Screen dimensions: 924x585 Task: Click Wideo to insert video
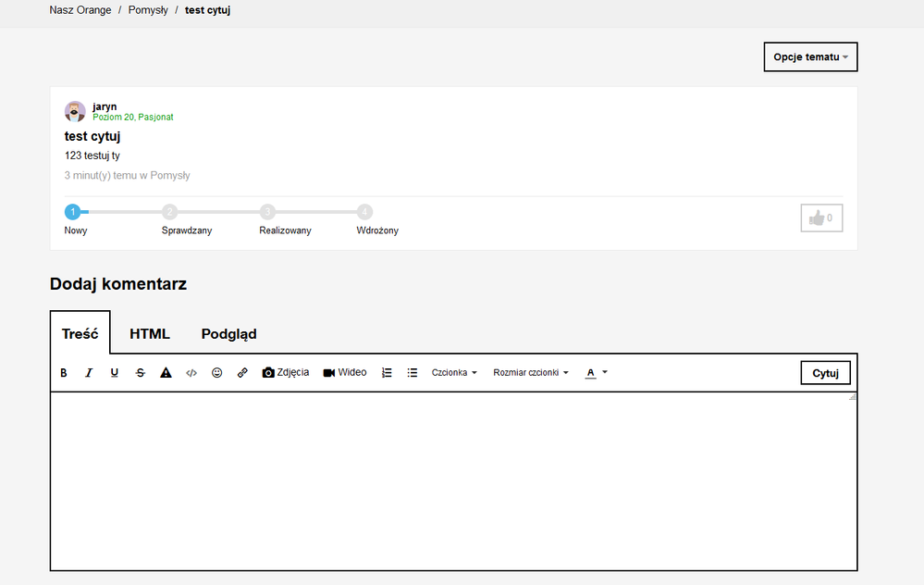(x=345, y=373)
